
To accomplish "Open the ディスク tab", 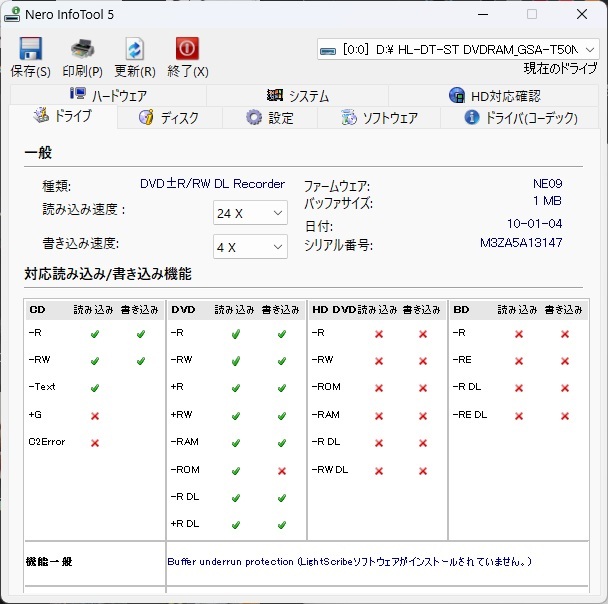I will (x=169, y=117).
